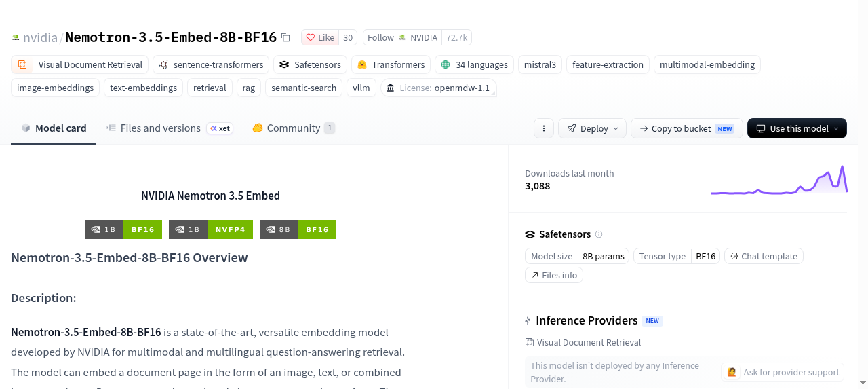Screen dimensions: 868x389
Task: Select the Visual Document Retrieval tag
Action: (80, 64)
